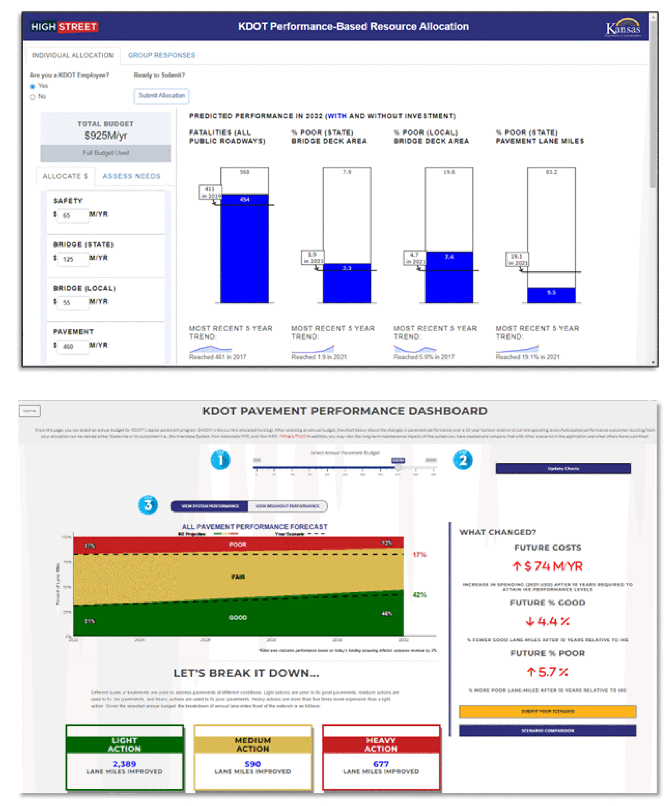The image size is (672, 806).
Task: Click the Submit Your Scenario button
Action: 547,711
